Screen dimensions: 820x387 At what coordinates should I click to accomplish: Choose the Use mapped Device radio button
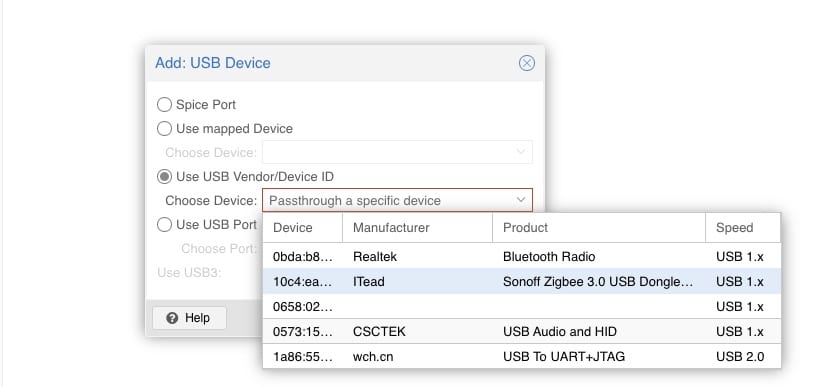[164, 129]
